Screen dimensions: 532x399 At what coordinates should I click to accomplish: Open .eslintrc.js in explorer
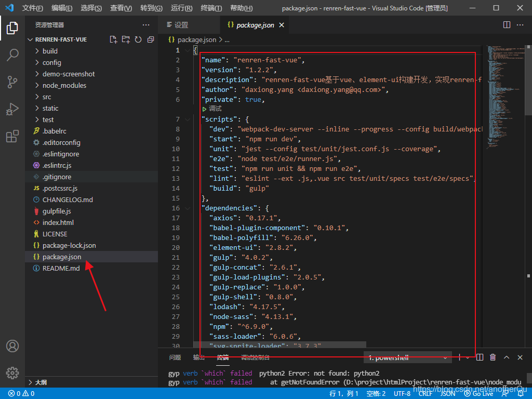coord(57,166)
